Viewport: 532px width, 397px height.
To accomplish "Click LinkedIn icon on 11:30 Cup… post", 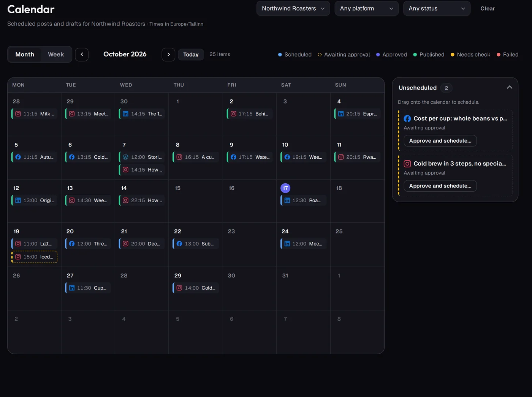I will click(x=72, y=288).
